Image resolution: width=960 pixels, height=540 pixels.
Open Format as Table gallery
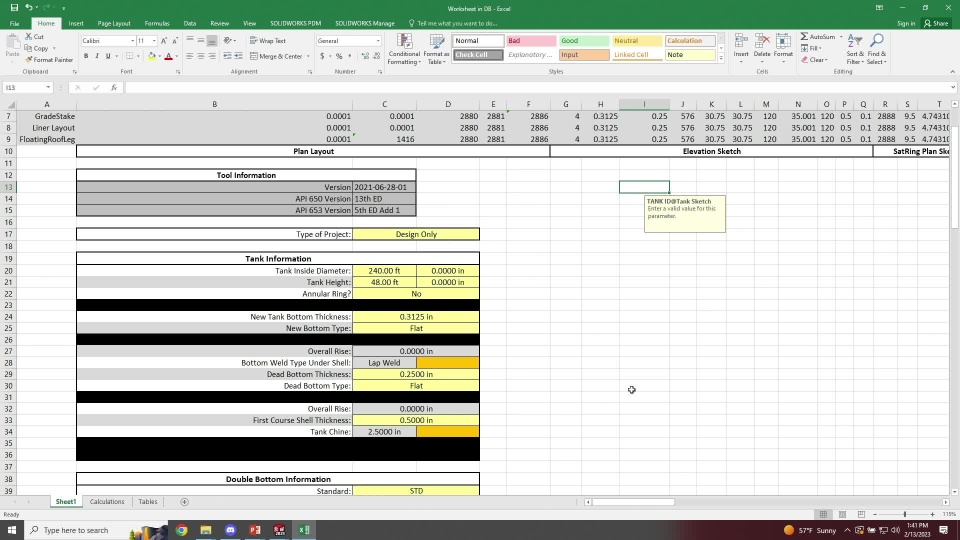point(437,49)
